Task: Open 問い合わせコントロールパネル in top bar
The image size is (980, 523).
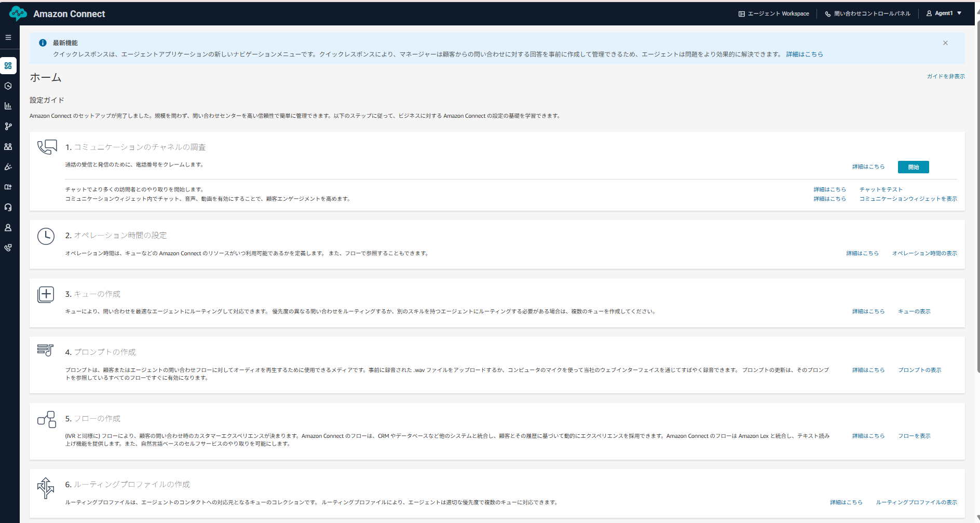Action: [x=867, y=13]
